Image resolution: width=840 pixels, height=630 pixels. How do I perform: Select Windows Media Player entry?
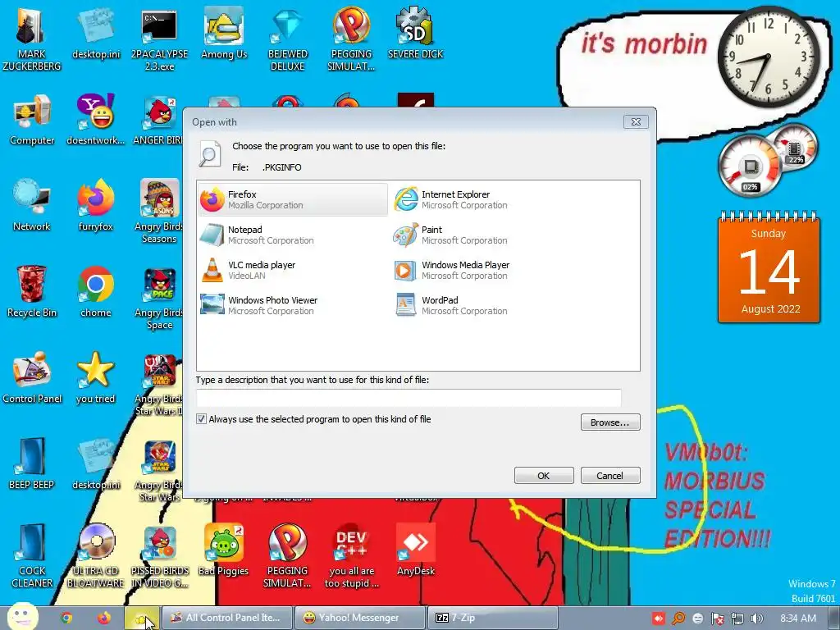pyautogui.click(x=486, y=271)
